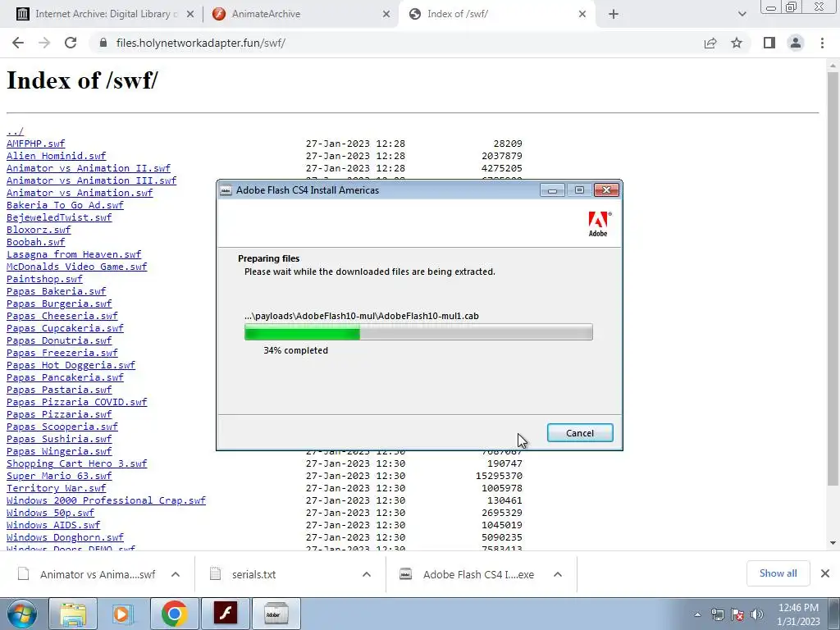Viewport: 840px width, 630px height.
Task: Click Chrome icon in taskbar
Action: (x=174, y=614)
